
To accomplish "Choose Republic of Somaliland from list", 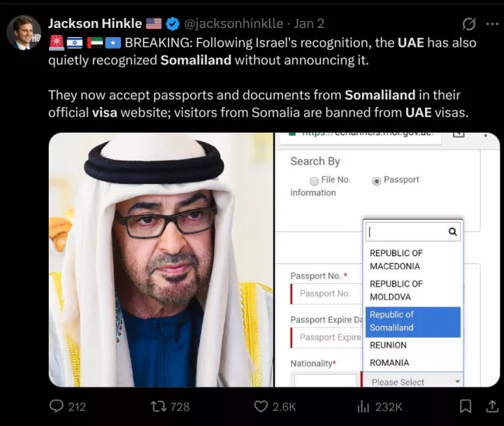I will coord(413,322).
